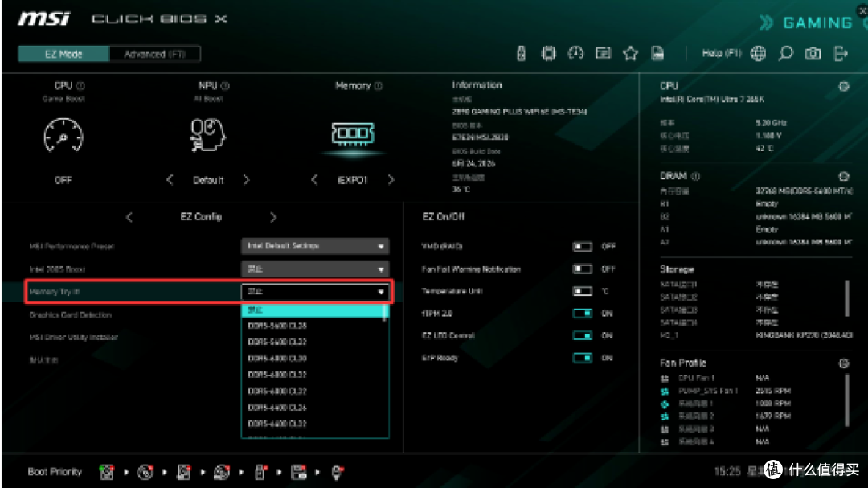Click the Memory Try It list scrollbar

(385, 312)
